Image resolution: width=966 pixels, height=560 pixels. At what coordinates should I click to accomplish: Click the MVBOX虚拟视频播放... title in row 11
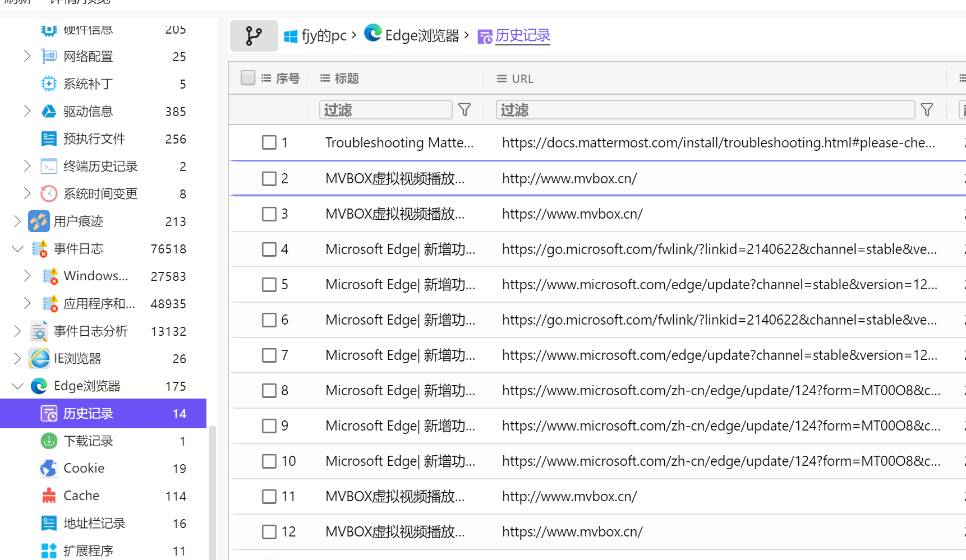click(x=395, y=497)
